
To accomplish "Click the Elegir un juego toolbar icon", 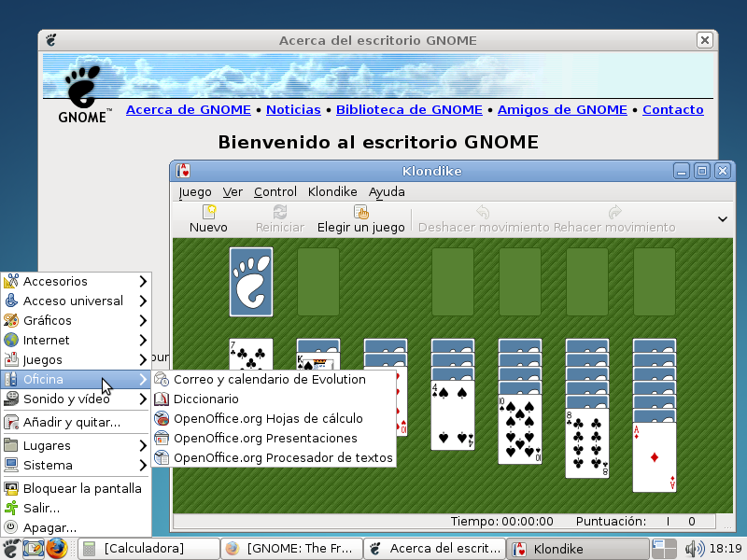I will click(x=360, y=213).
